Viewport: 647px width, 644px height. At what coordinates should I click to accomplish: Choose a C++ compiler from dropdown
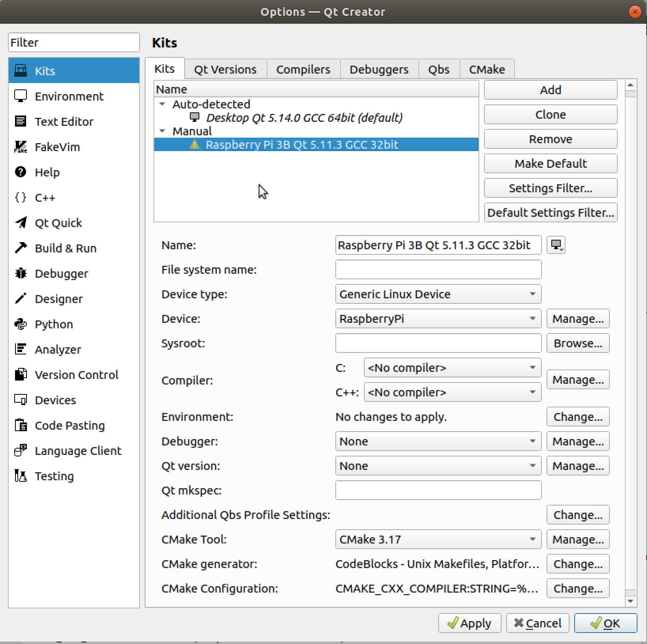pos(452,392)
